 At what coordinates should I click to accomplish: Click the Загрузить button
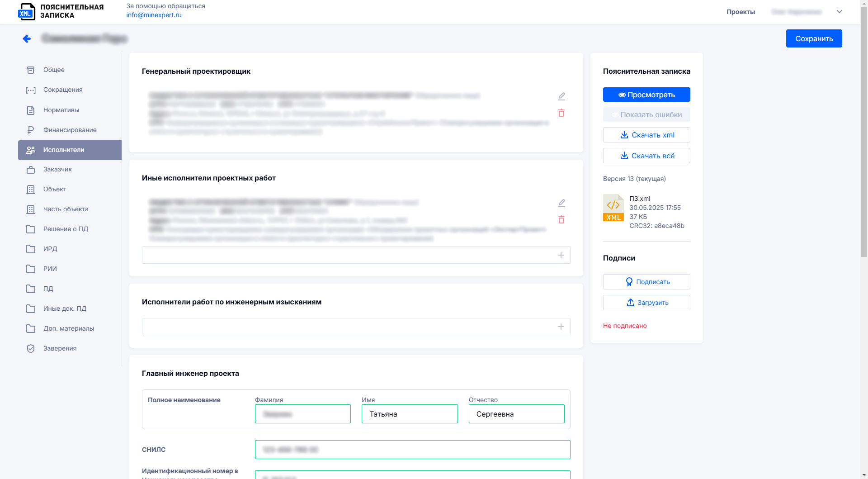tap(646, 303)
